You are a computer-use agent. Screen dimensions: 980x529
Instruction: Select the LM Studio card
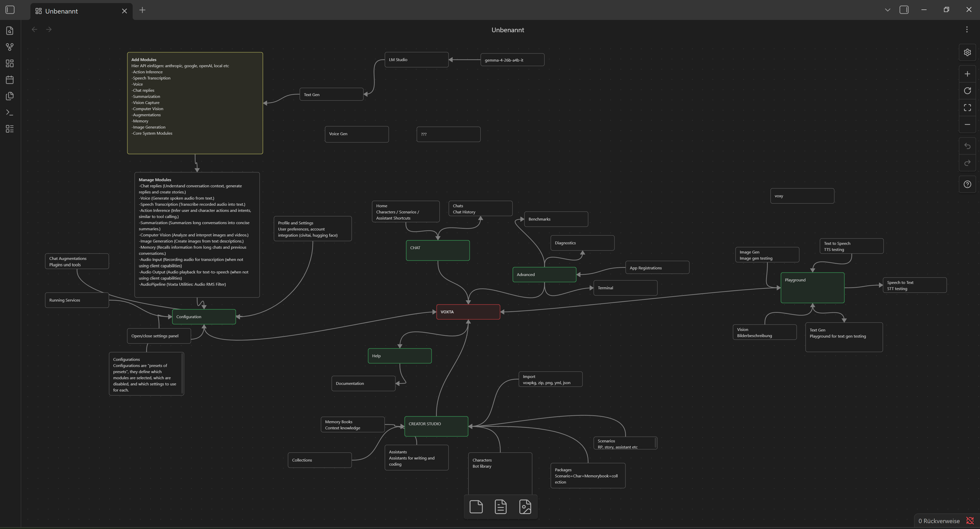(x=416, y=60)
